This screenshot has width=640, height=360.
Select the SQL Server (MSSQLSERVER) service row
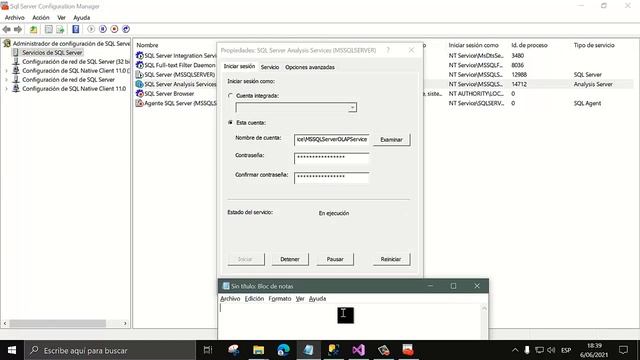point(176,75)
